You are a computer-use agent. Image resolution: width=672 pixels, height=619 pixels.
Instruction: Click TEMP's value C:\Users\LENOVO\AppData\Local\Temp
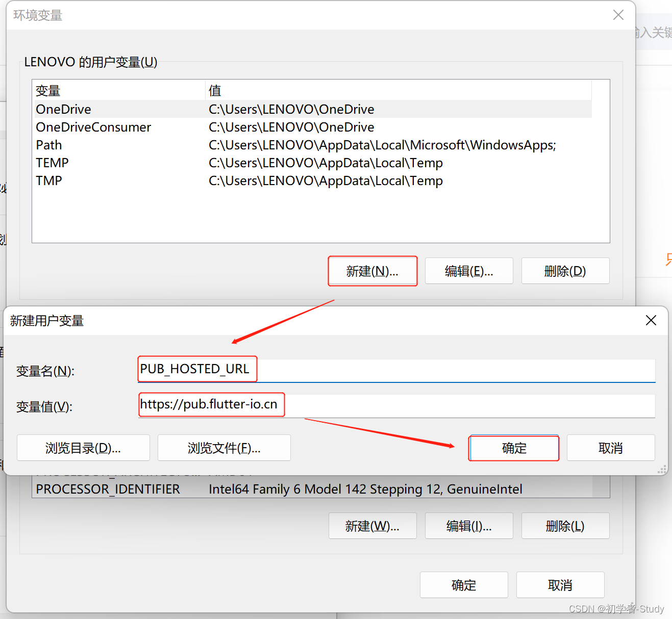[326, 163]
